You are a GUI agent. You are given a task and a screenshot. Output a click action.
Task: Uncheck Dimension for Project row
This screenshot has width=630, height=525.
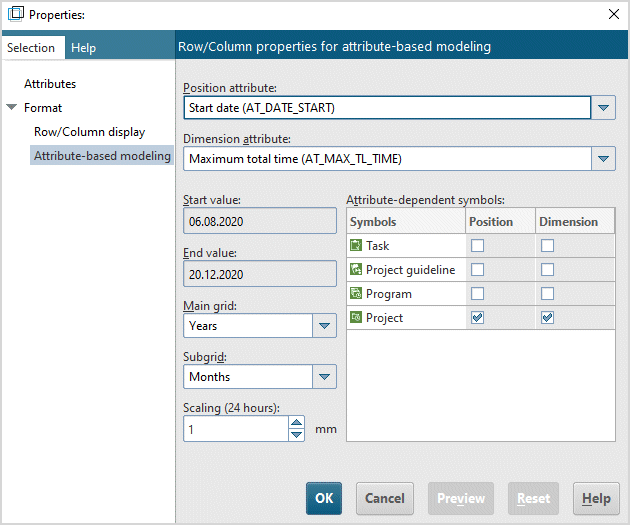[x=547, y=318]
